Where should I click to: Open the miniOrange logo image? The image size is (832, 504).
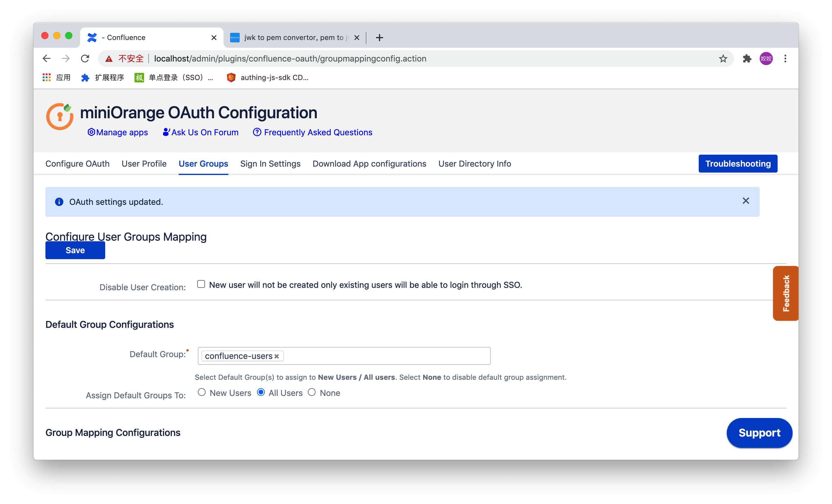click(59, 116)
